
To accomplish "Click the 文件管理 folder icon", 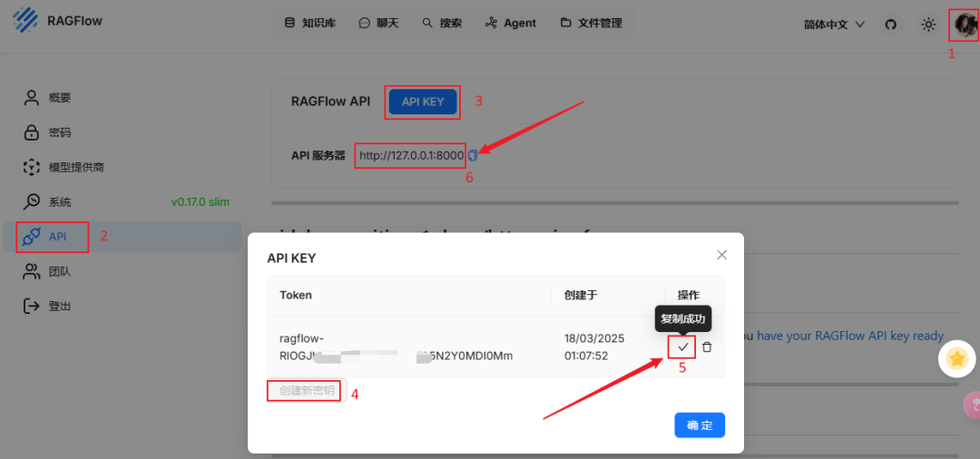I will pyautogui.click(x=565, y=23).
